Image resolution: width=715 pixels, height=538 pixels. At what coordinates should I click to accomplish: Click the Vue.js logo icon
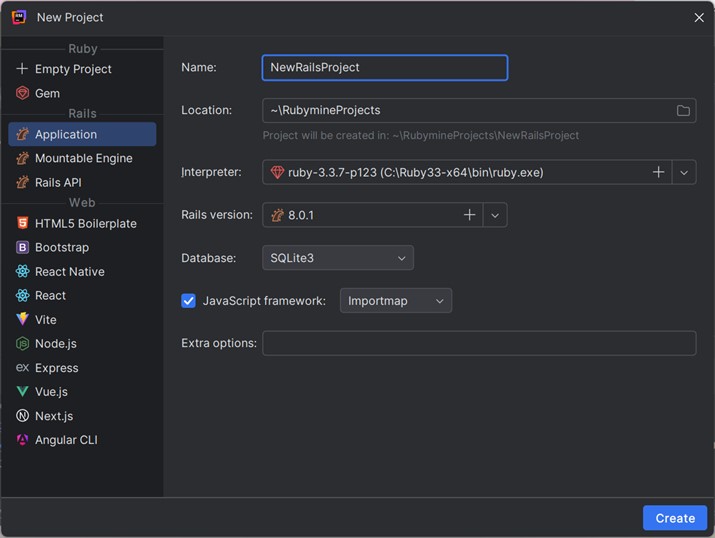[x=22, y=391]
